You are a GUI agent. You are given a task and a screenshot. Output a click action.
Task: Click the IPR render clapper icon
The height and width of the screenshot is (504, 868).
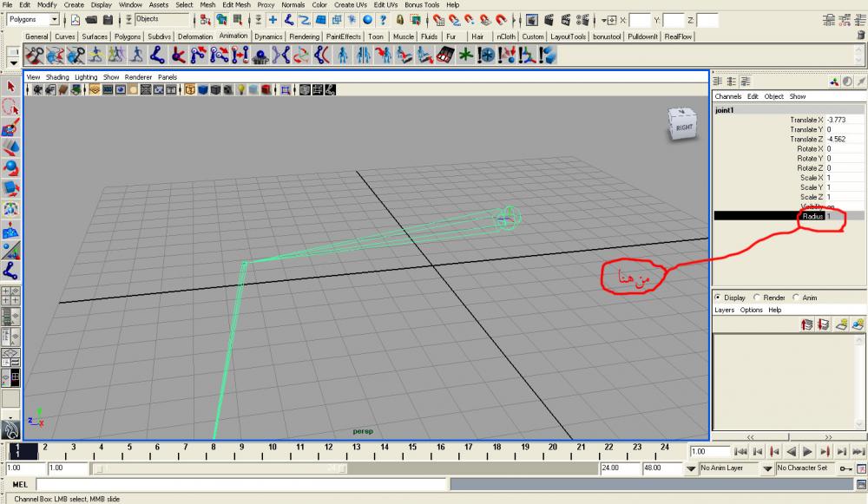click(566, 20)
